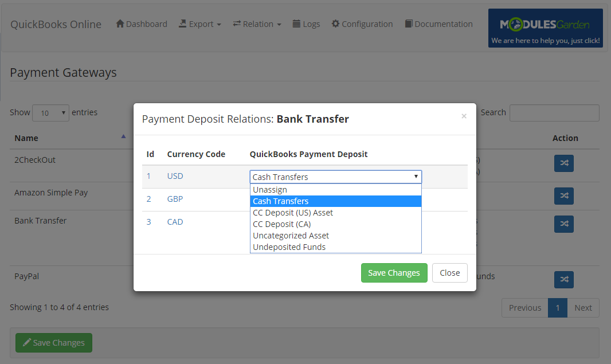Click the QuickBooks Payment Deposit header
The width and height of the screenshot is (611, 364).
[x=308, y=154]
